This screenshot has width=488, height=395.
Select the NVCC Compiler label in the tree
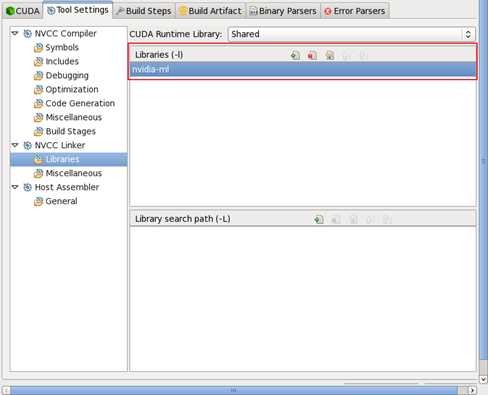click(65, 33)
